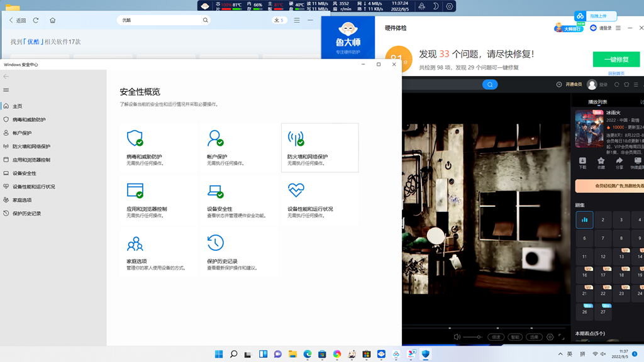Expand the Windows Security hamburger navigation menu
This screenshot has height=362, width=644.
coord(6,90)
